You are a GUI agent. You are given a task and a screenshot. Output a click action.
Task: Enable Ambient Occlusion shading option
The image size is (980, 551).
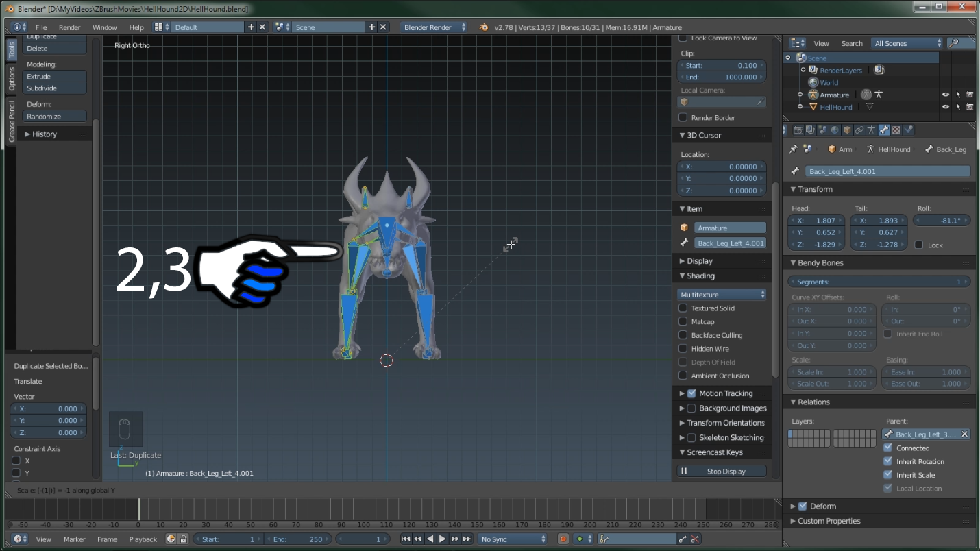[683, 376]
